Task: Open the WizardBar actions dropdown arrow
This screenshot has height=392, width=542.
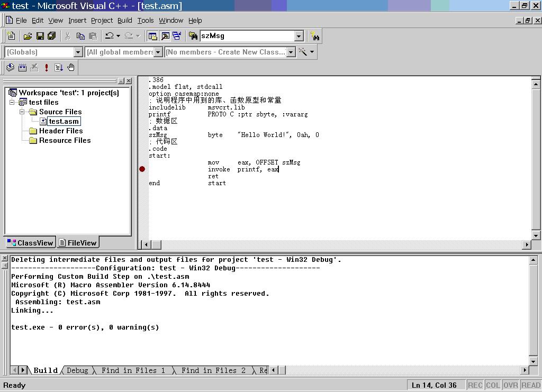Action: 312,52
